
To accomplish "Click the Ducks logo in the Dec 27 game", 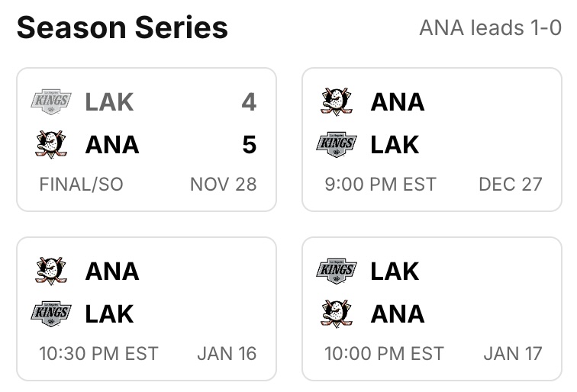I will click(x=337, y=101).
